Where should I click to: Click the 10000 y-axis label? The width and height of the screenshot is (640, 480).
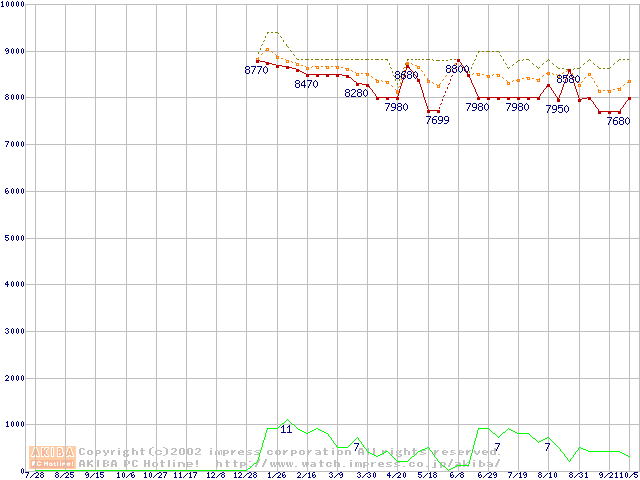tap(12, 5)
